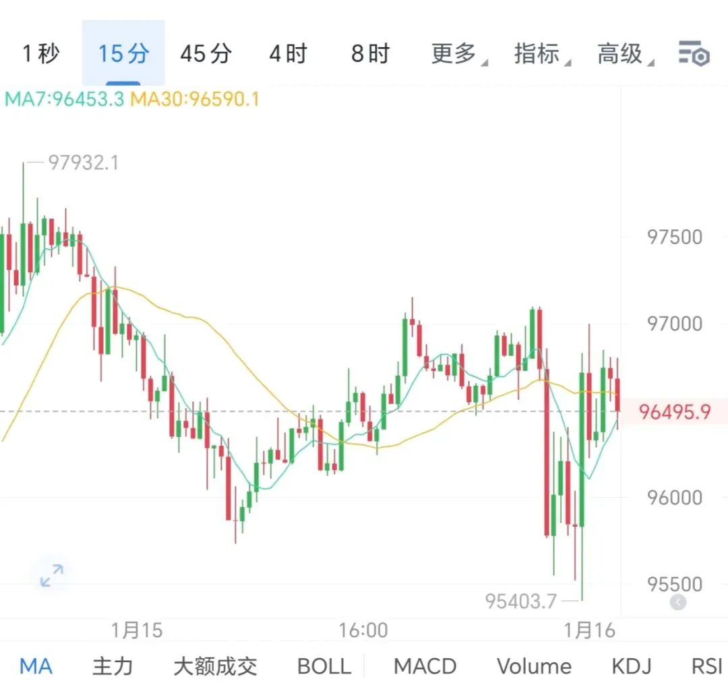Screen dimensions: 728x700
Task: Open the 指标 indicators dropdown
Action: coord(539,53)
